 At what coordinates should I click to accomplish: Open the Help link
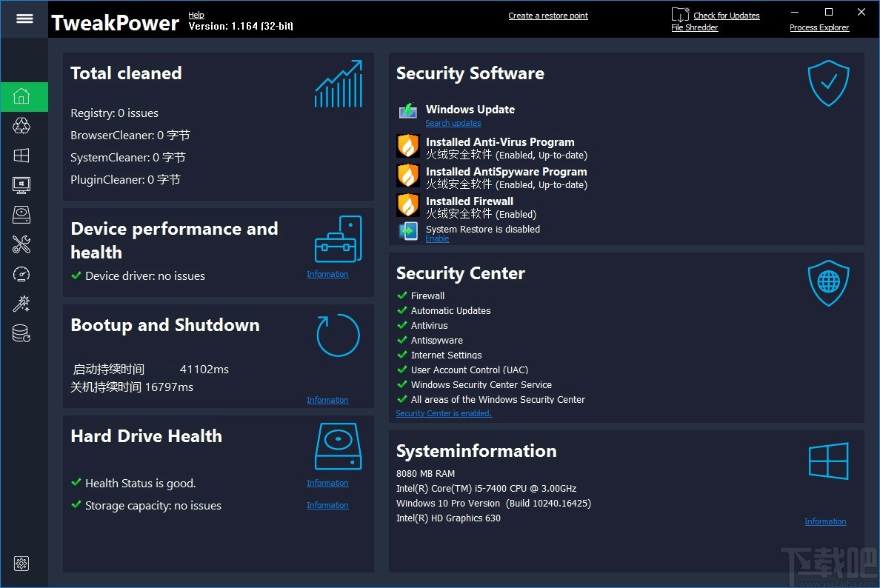(x=196, y=15)
